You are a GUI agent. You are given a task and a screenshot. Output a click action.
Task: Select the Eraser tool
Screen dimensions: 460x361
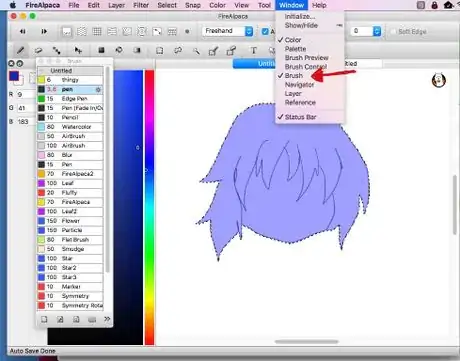tap(38, 50)
